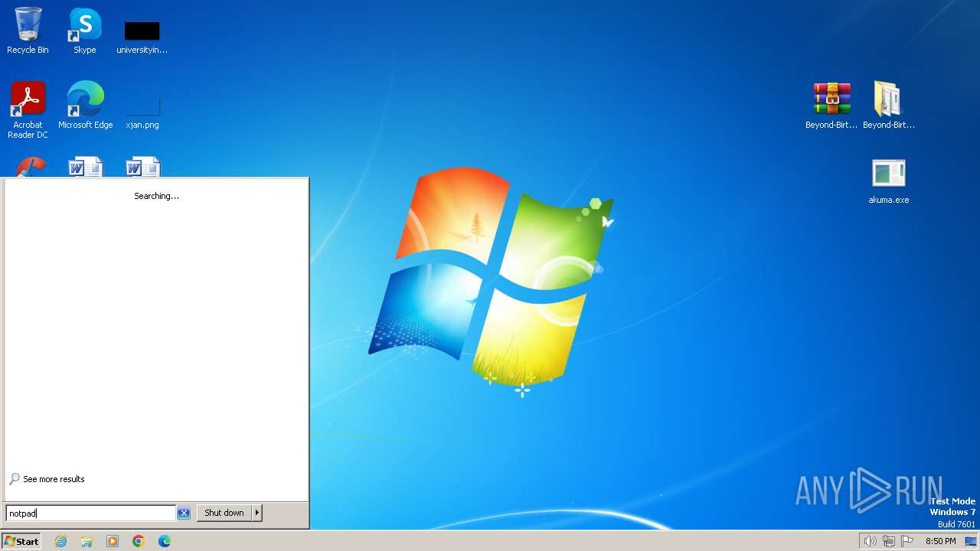Select the akuma.exe desktop file

click(x=888, y=181)
